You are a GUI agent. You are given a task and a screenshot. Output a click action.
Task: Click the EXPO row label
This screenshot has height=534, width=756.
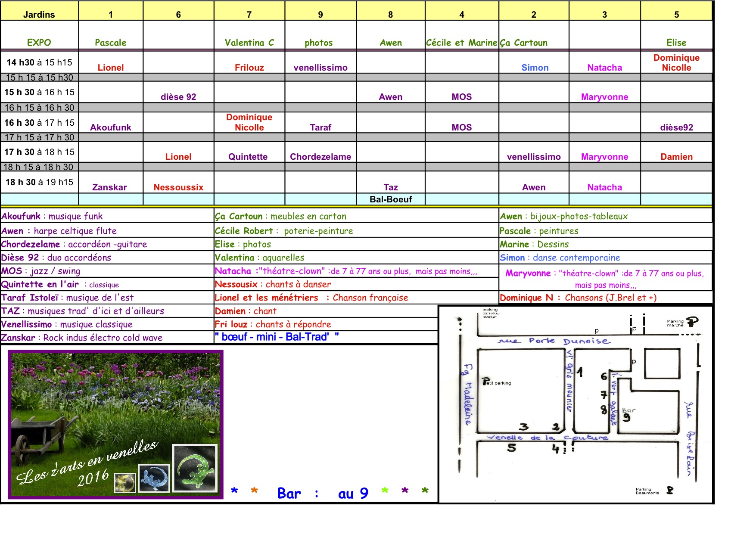click(x=39, y=43)
